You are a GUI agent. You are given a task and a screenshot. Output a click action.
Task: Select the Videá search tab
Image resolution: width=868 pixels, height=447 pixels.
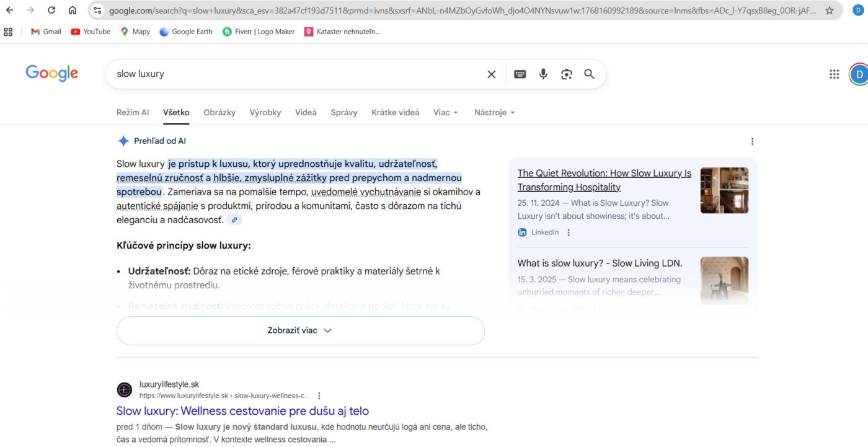[306, 112]
